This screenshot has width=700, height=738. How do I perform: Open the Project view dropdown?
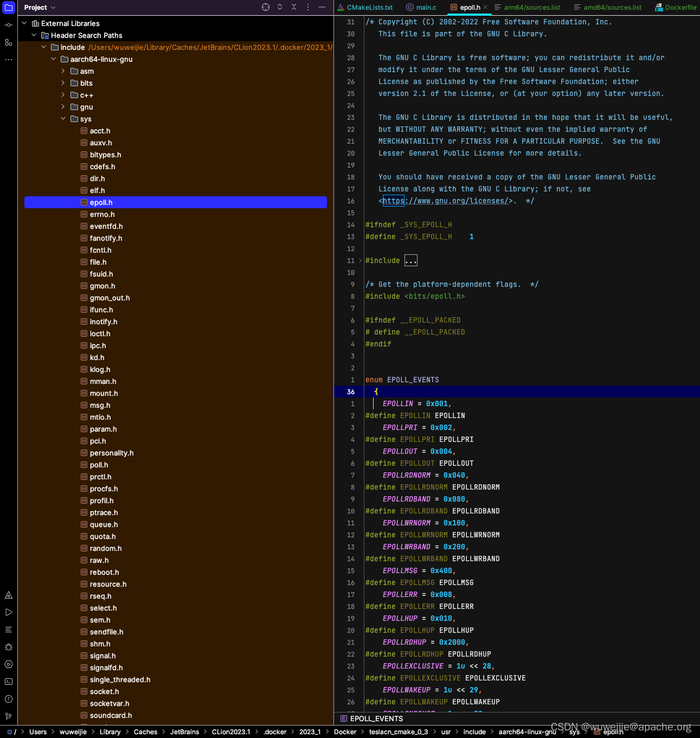pos(40,8)
